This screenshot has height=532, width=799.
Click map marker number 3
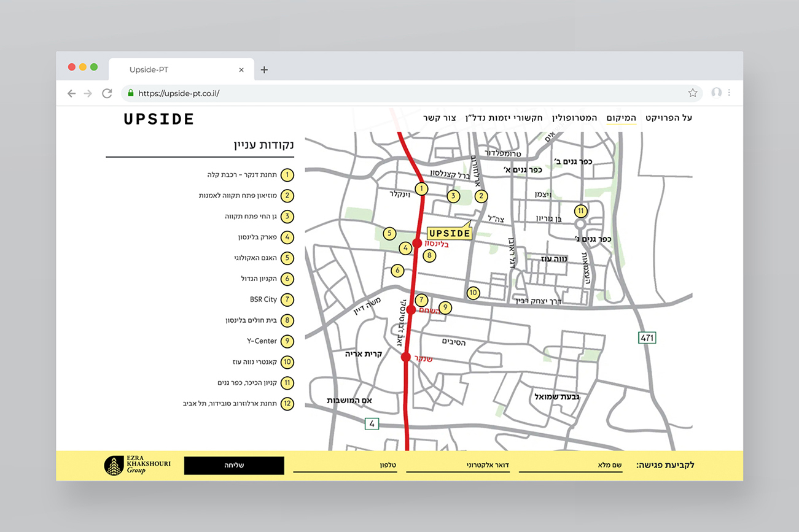coord(453,196)
